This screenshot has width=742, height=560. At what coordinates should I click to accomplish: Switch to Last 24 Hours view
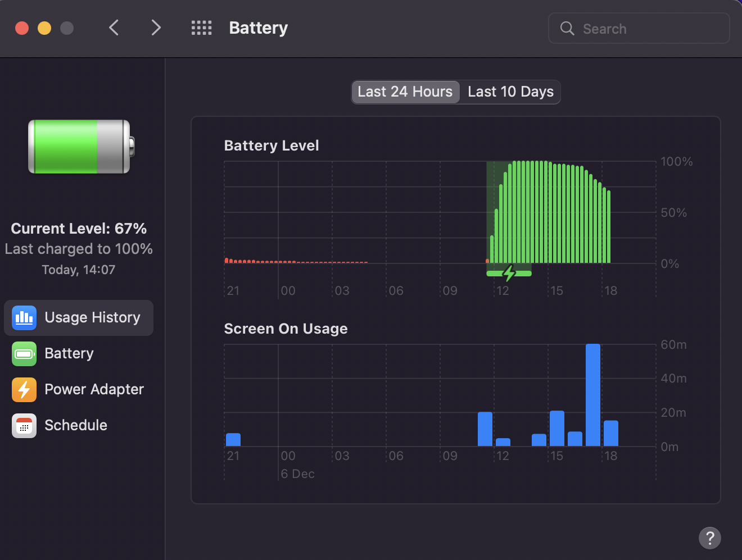pyautogui.click(x=405, y=92)
